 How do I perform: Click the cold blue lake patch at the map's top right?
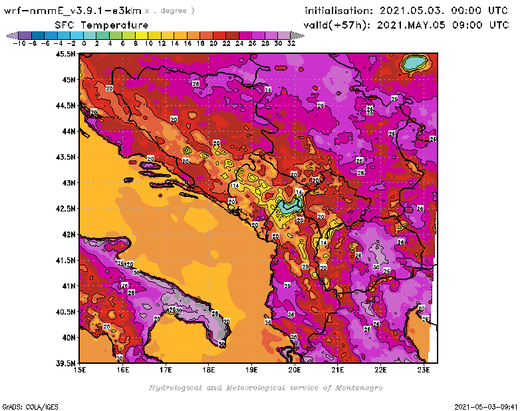(414, 63)
